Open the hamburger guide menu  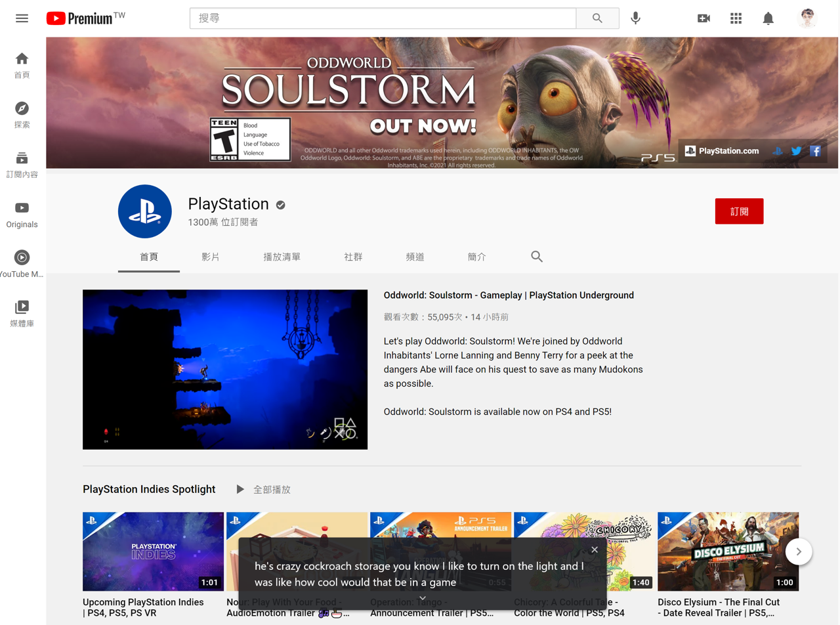pyautogui.click(x=22, y=18)
